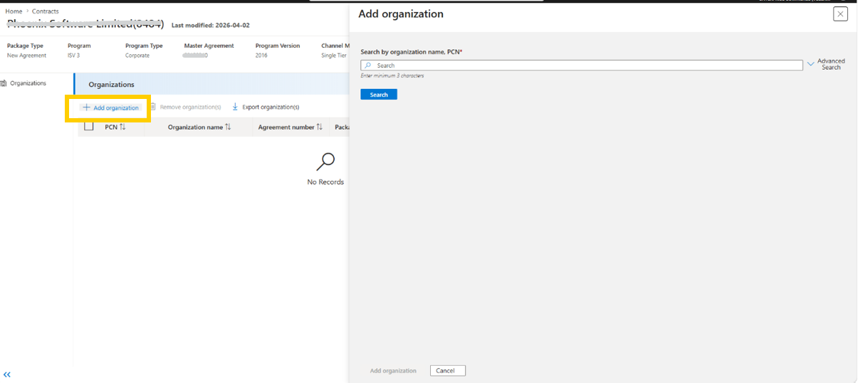868x383 pixels.
Task: Close the Add organization panel
Action: (x=840, y=14)
